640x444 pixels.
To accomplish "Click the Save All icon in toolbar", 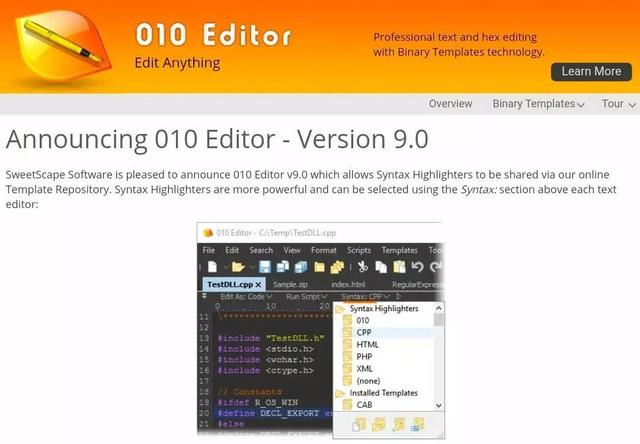I will [301, 267].
